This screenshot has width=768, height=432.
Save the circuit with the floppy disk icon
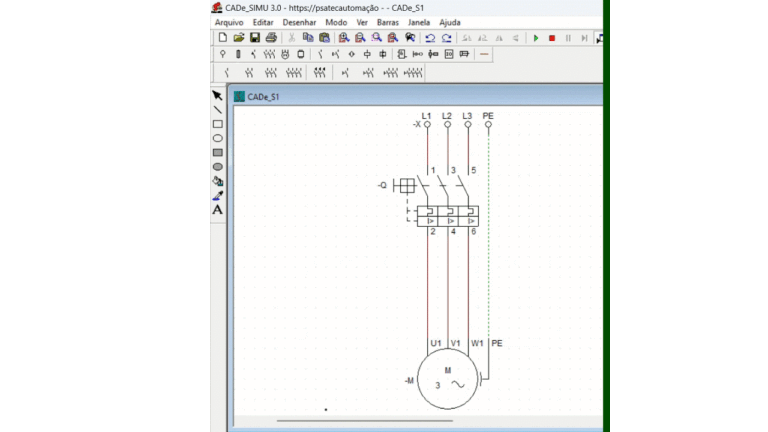[x=255, y=38]
